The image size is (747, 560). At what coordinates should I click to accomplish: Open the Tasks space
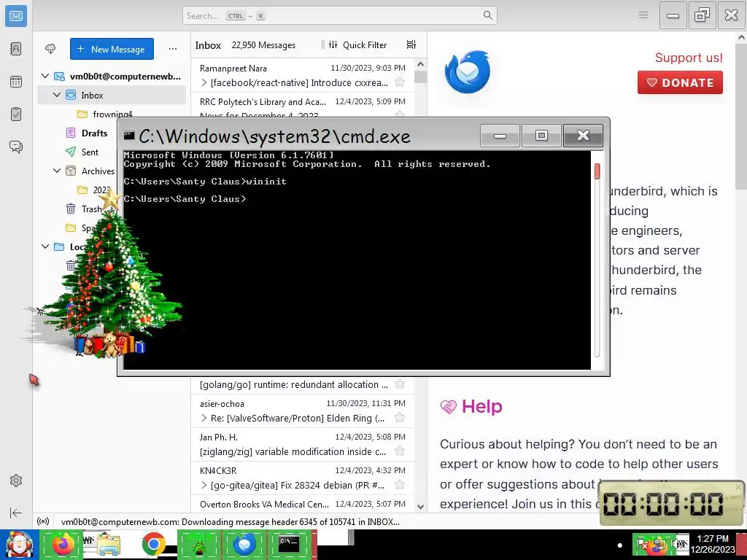coord(16,114)
